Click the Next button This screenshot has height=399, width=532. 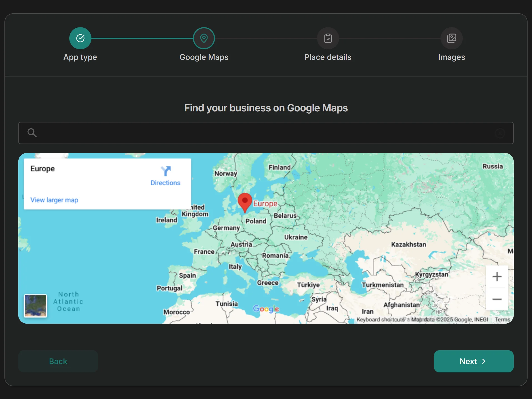coord(474,361)
